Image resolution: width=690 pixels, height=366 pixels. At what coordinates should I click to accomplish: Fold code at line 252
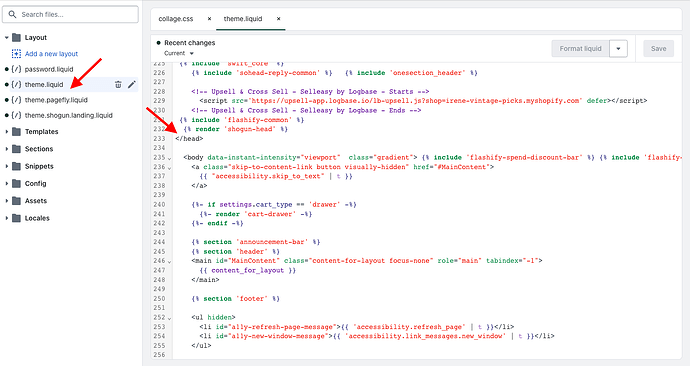click(x=169, y=318)
